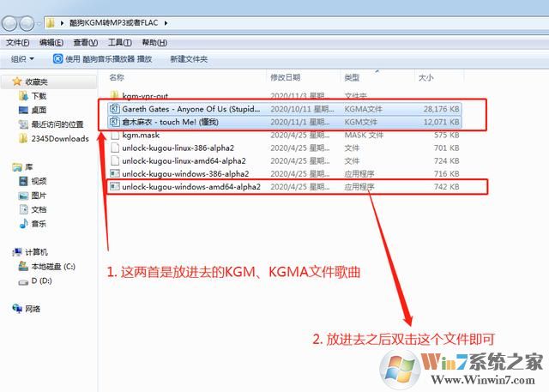This screenshot has width=549, height=392.
Task: Select 本地磁盘 (C:) label under 计算机
Action: pos(53,267)
